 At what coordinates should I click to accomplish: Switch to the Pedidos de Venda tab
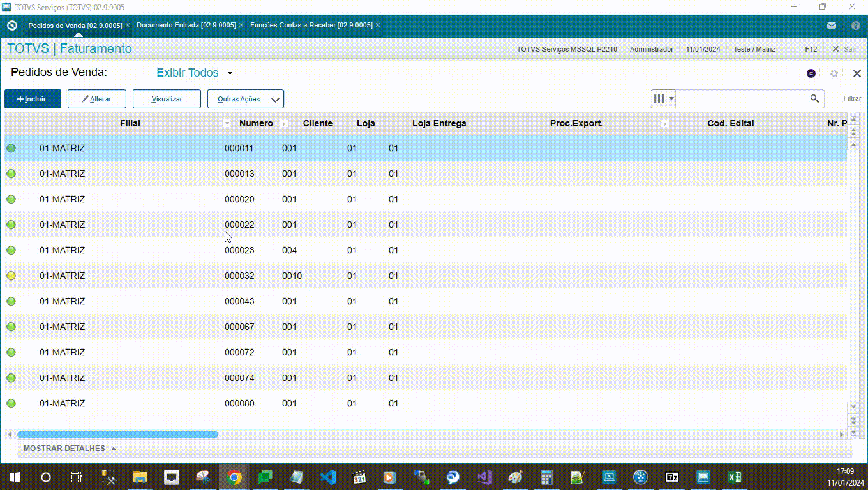75,26
